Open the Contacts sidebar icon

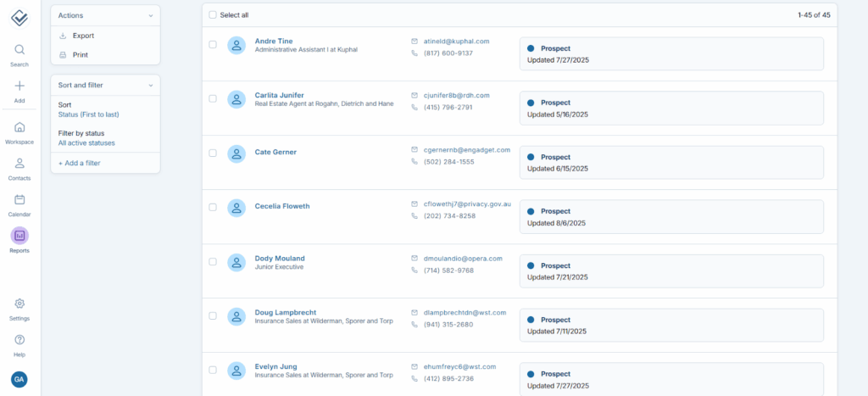(19, 164)
